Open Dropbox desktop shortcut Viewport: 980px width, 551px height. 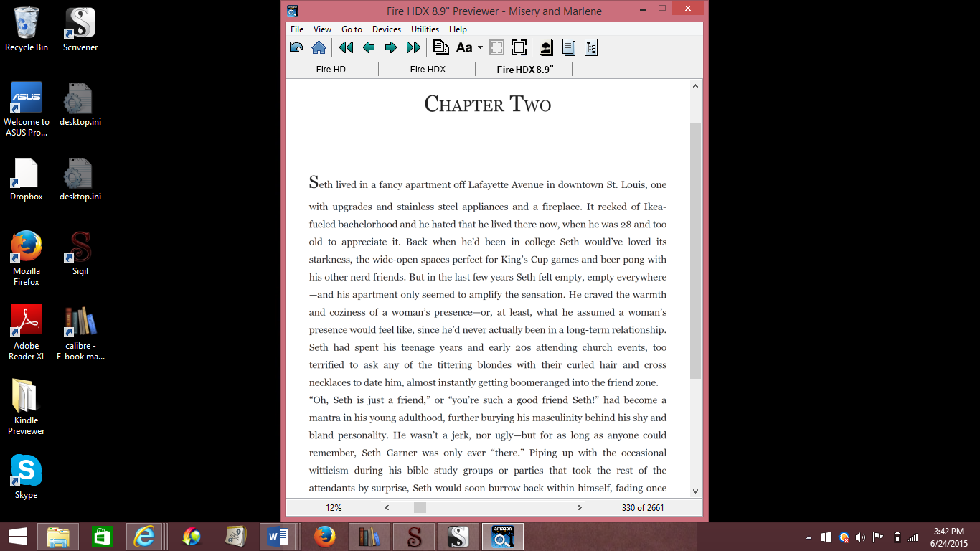(x=27, y=179)
